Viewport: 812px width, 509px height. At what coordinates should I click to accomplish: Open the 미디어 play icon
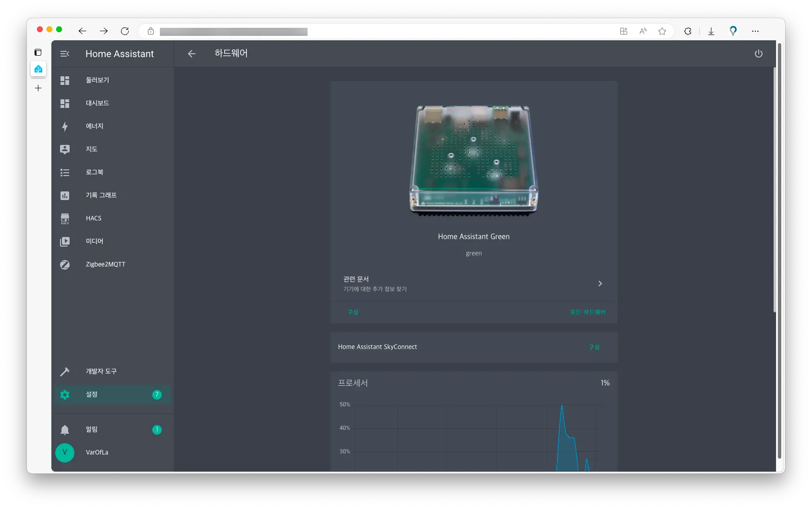[x=65, y=241]
